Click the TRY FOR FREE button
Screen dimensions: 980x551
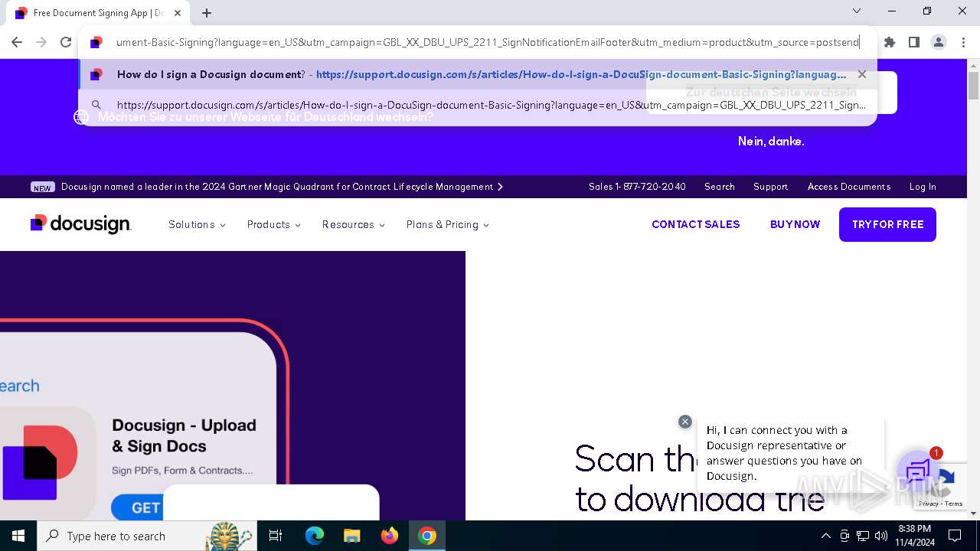887,224
